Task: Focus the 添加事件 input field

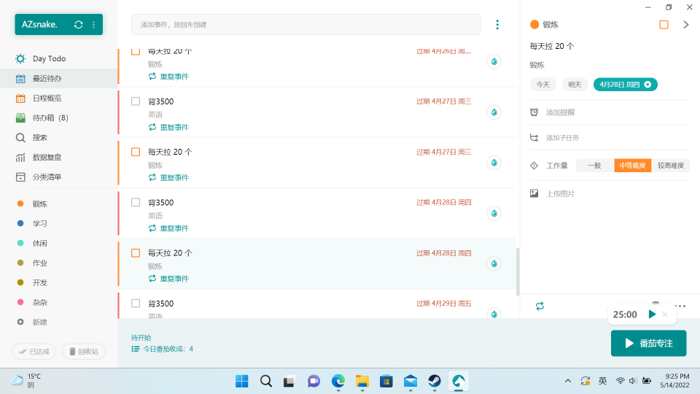Action: point(306,25)
